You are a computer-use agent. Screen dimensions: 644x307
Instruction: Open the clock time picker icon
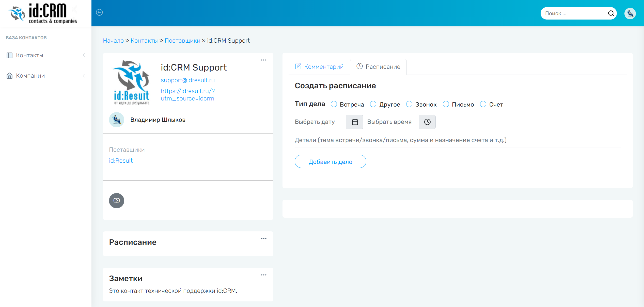click(427, 122)
